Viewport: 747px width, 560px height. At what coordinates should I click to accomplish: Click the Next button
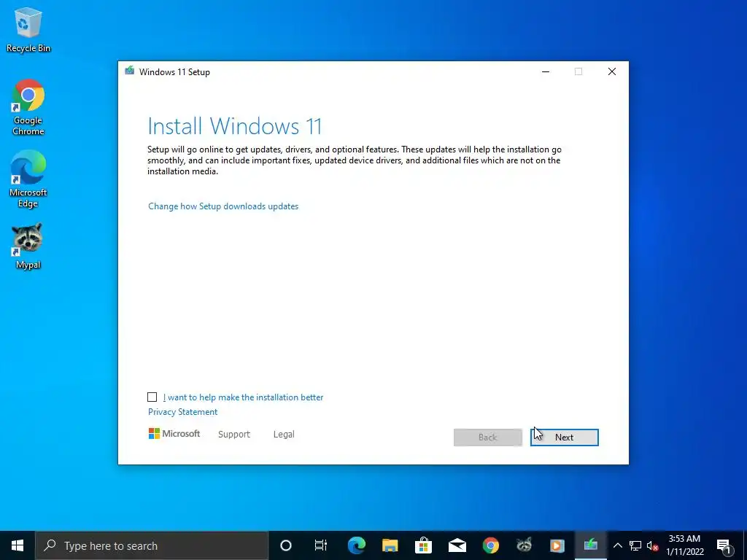[564, 437]
